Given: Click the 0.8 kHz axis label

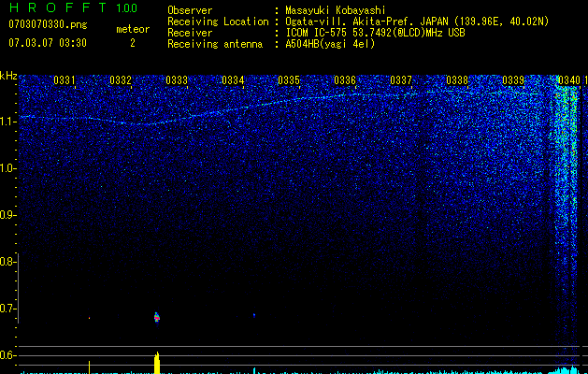Looking at the screenshot, I should 7,262.
